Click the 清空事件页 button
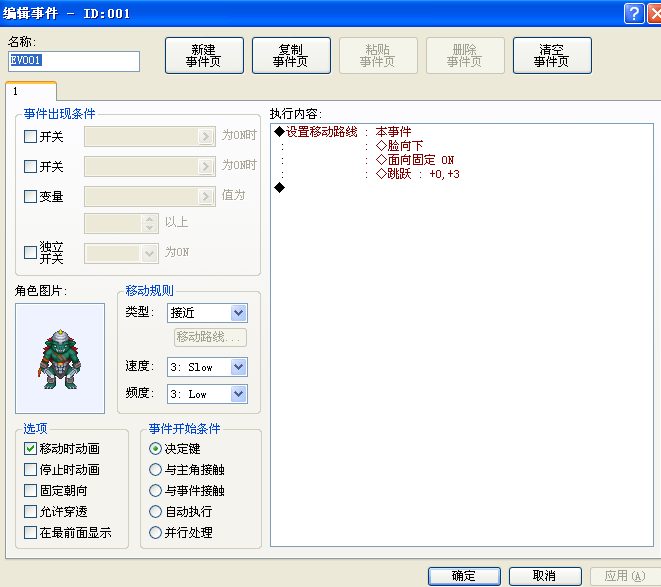The height and width of the screenshot is (587, 661). pos(552,56)
